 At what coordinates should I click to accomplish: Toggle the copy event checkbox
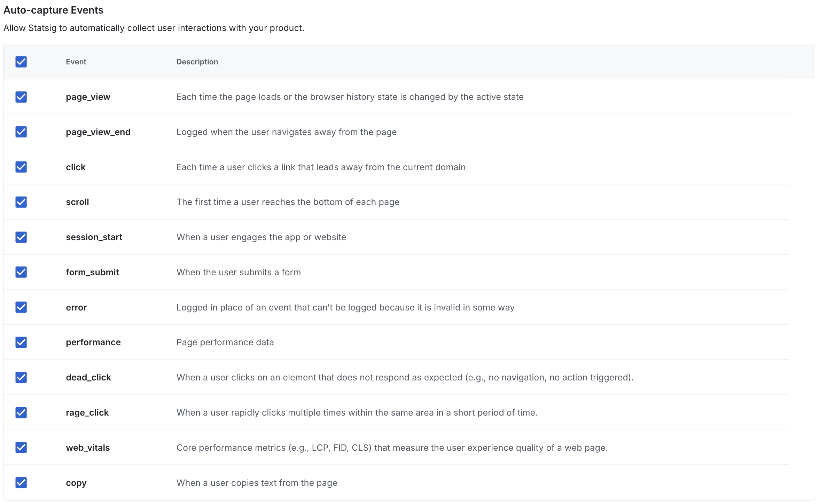[x=21, y=483]
